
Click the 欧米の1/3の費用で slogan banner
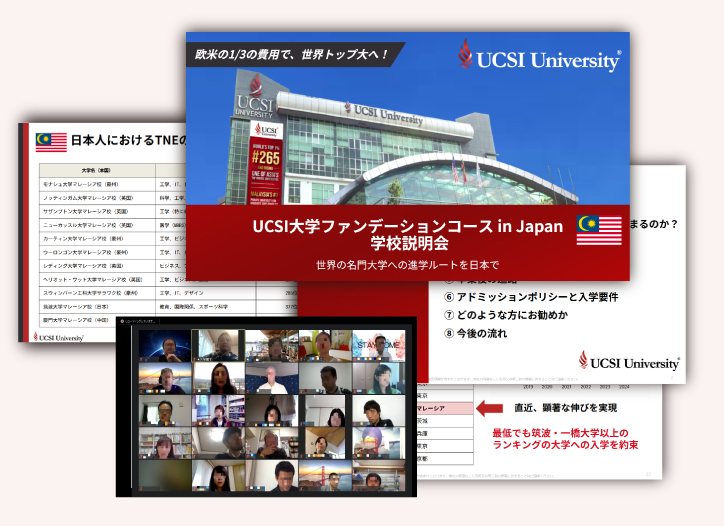(298, 54)
